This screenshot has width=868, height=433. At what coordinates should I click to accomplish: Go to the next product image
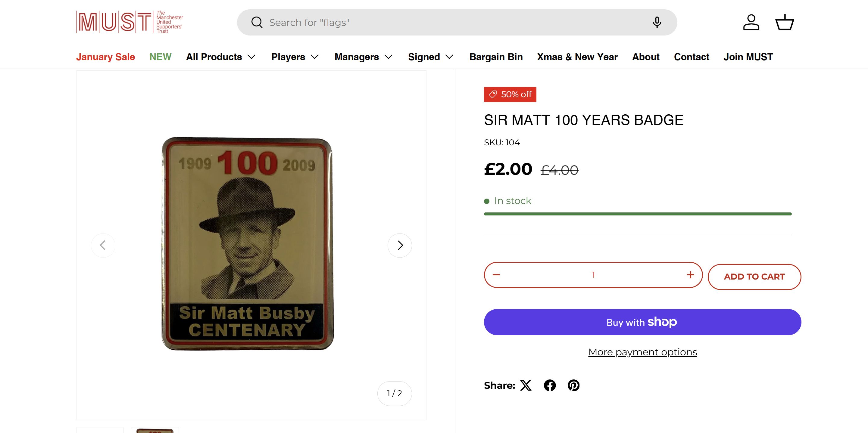point(400,246)
